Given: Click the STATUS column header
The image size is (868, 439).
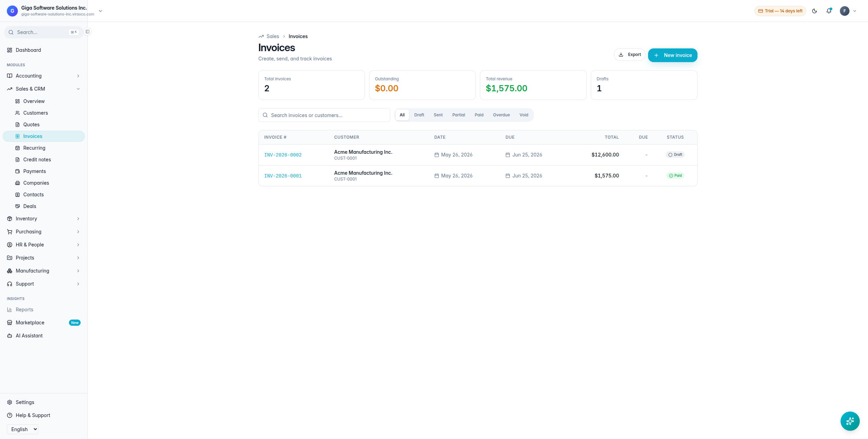Looking at the screenshot, I should (x=675, y=137).
